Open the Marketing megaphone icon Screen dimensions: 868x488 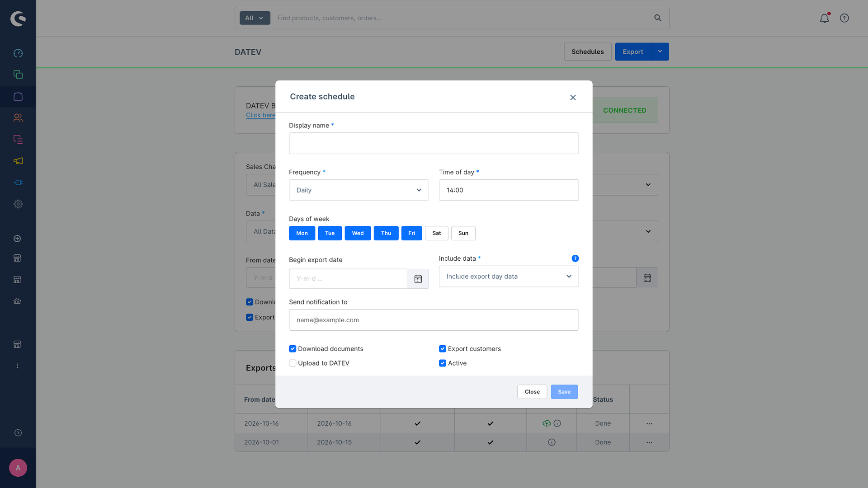click(18, 161)
